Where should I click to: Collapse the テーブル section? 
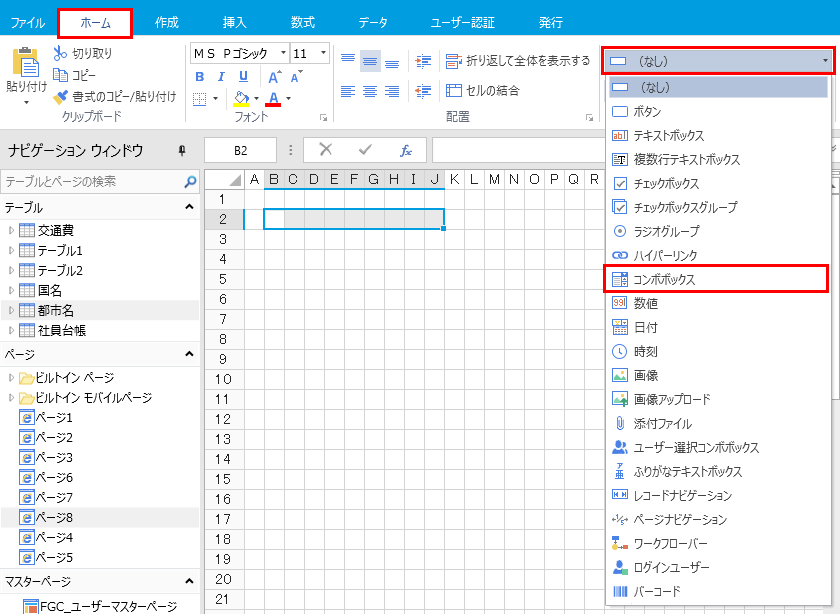(189, 207)
